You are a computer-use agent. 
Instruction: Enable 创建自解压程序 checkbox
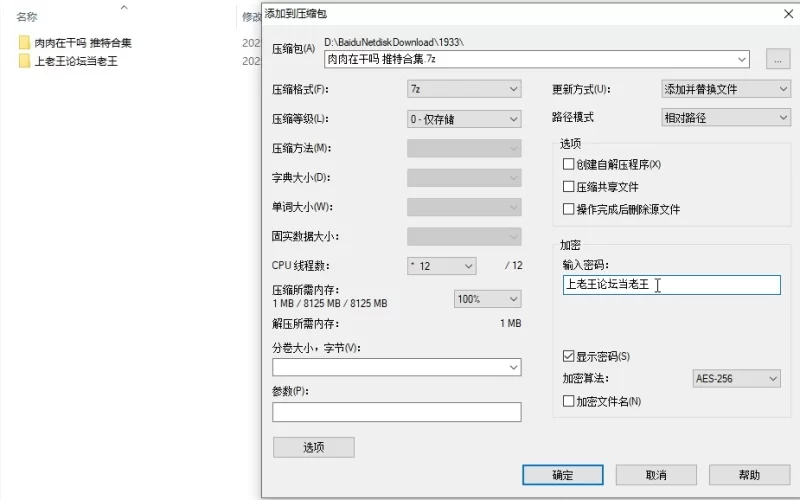point(568,164)
